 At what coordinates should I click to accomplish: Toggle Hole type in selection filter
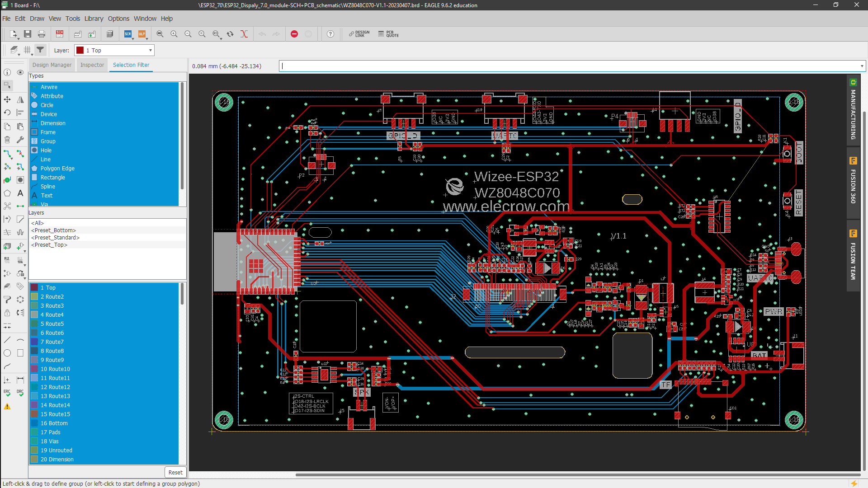[104, 150]
